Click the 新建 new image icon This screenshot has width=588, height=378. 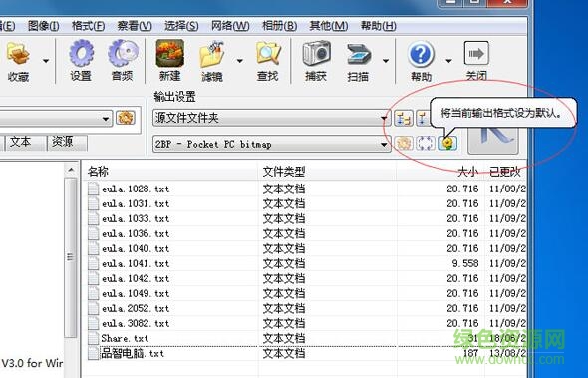pos(169,61)
